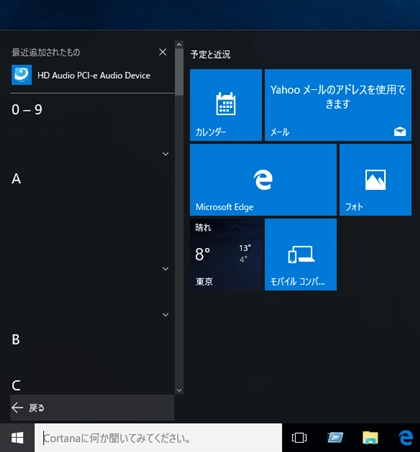Go back with the 戻る button
Viewport: 420px width, 452px height.
coord(92,408)
